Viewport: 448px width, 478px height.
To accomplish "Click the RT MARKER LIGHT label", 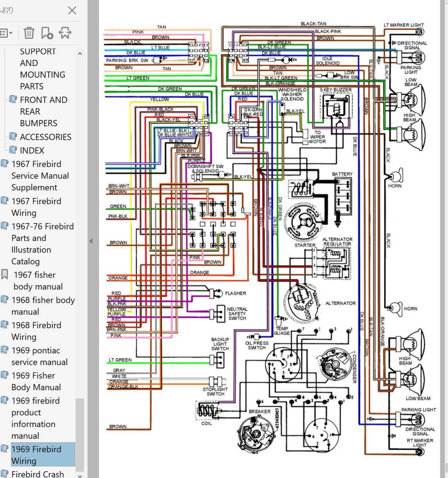I will pos(420,443).
